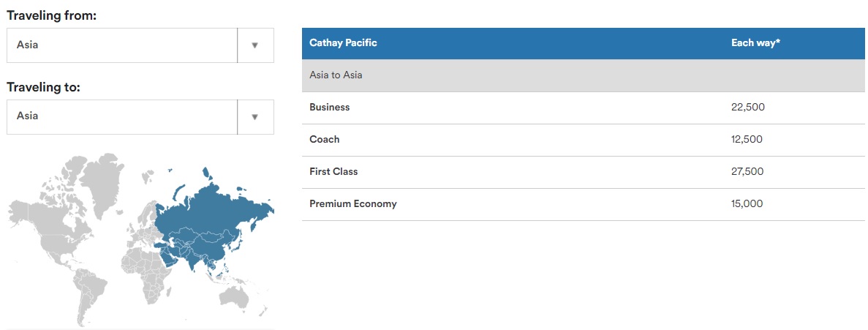
Task: Open the Traveling to dropdown arrow
Action: point(254,117)
